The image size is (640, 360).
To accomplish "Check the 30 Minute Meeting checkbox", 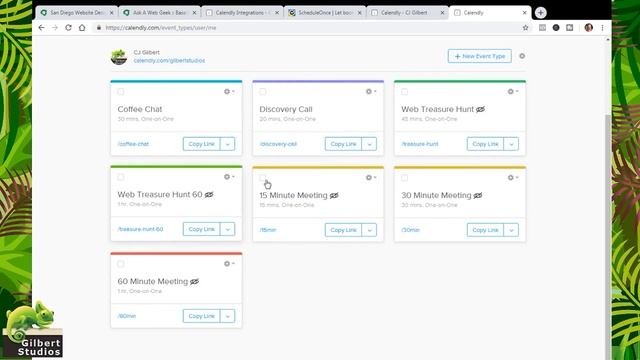I will pyautogui.click(x=404, y=178).
